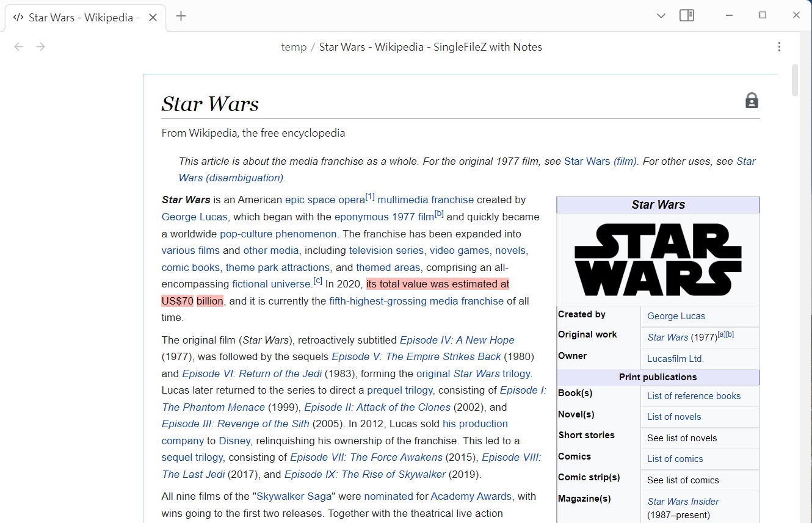This screenshot has height=523, width=812.
Task: Click the 'Short stories' infobox row label
Action: point(586,435)
